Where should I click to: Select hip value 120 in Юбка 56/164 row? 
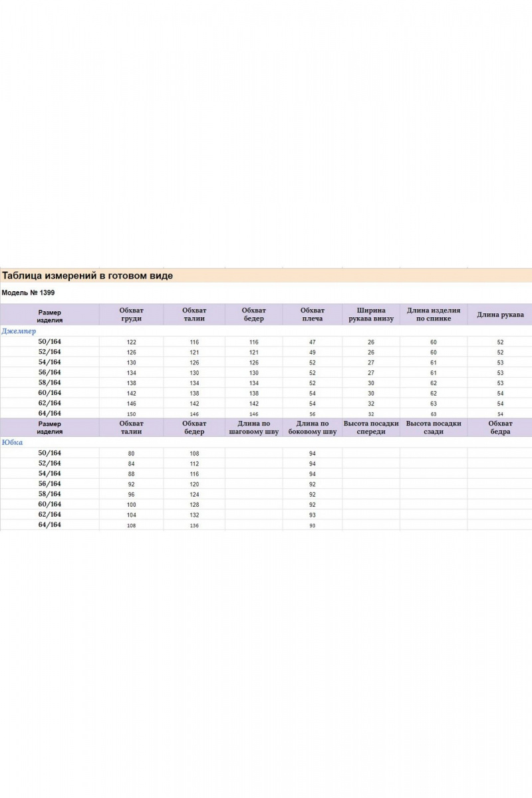[x=194, y=485]
